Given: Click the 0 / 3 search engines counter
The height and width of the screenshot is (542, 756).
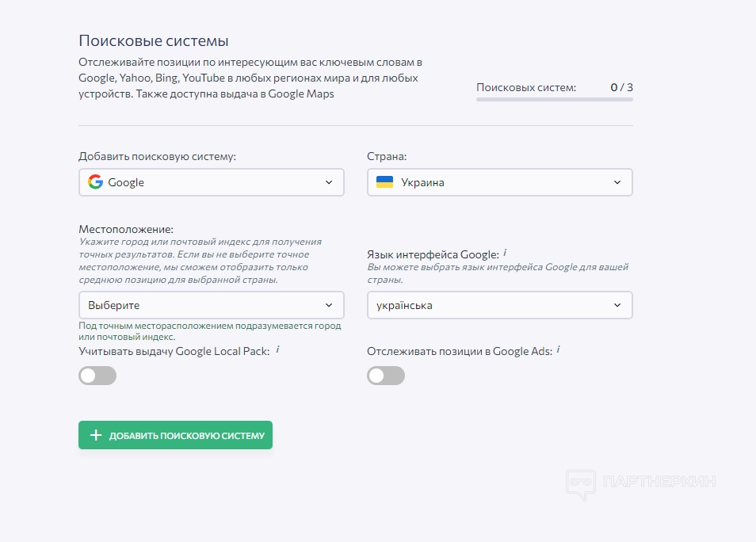Looking at the screenshot, I should tap(621, 87).
